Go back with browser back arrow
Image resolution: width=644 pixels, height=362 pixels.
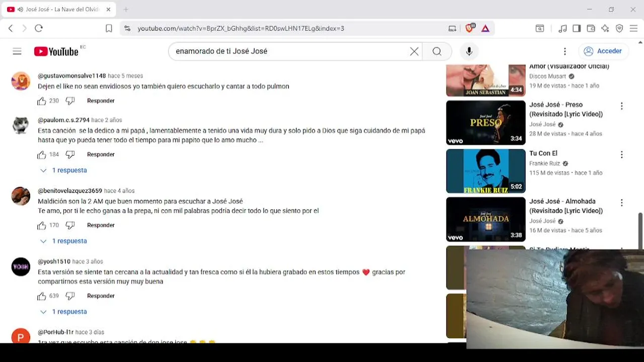tap(11, 29)
